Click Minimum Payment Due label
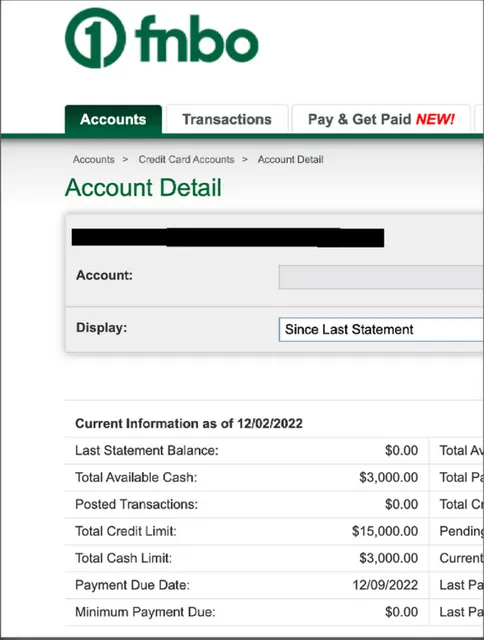Viewport: 484px width, 640px height. coord(145,612)
